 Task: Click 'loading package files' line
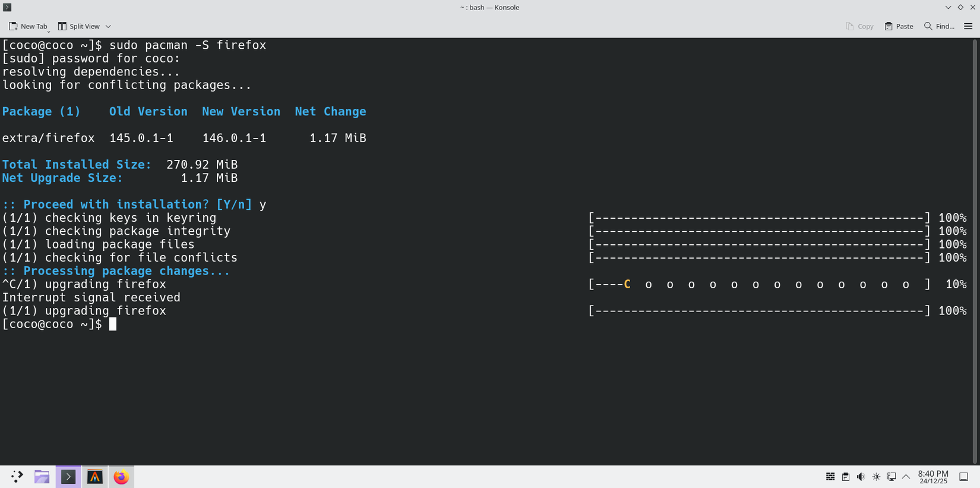coord(120,244)
